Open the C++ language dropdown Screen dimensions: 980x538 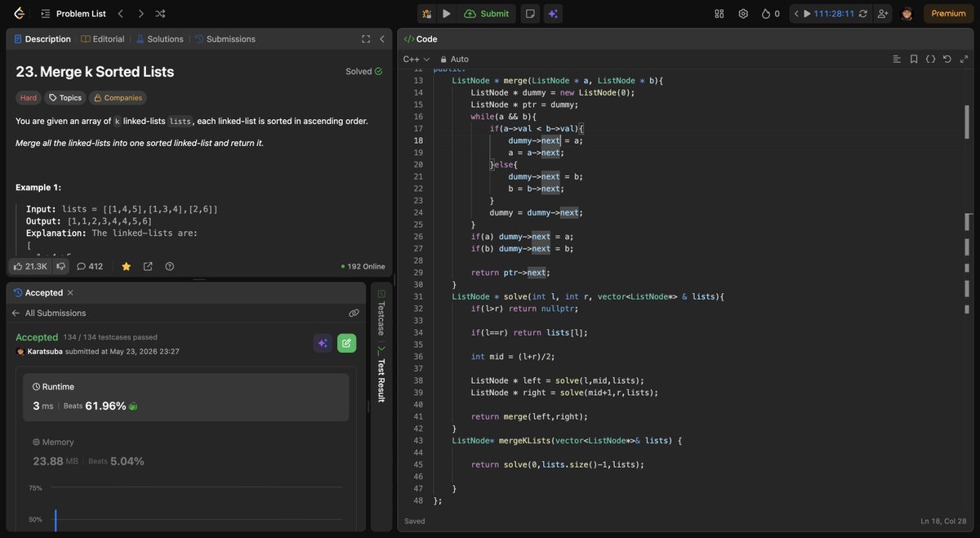[x=416, y=59]
